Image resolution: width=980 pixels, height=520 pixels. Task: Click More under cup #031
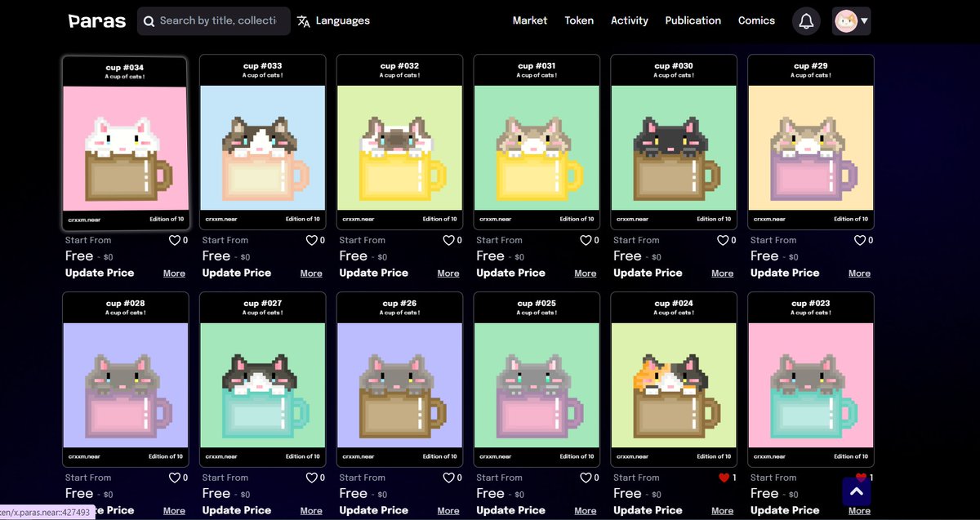pos(586,273)
